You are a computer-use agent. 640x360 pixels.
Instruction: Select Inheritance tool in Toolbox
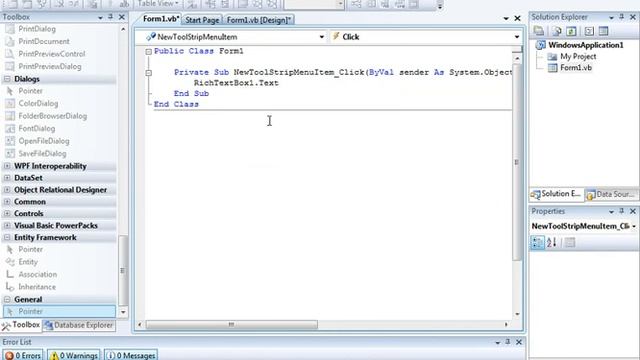tap(37, 287)
